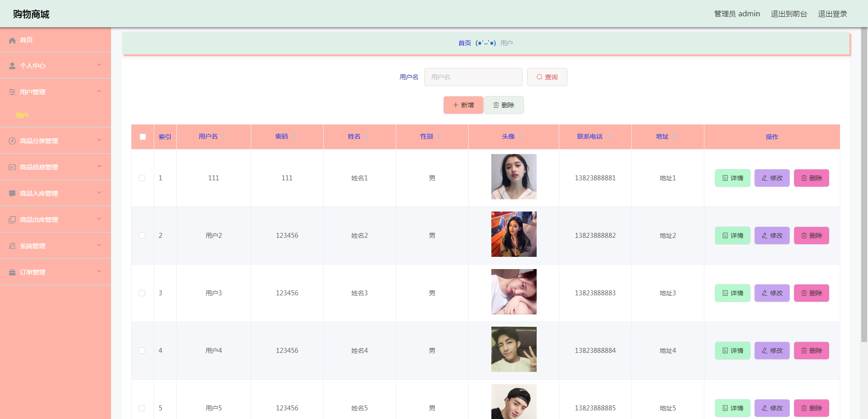
Task: Click the phone number 13823888882
Action: pos(595,236)
